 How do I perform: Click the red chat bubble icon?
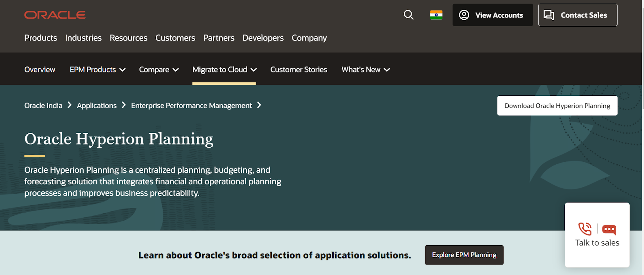tap(609, 230)
